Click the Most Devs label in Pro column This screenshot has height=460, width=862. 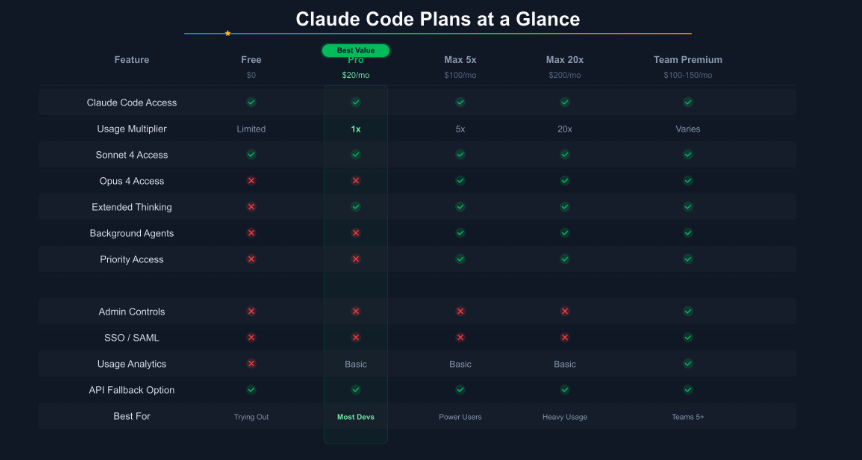tap(356, 416)
